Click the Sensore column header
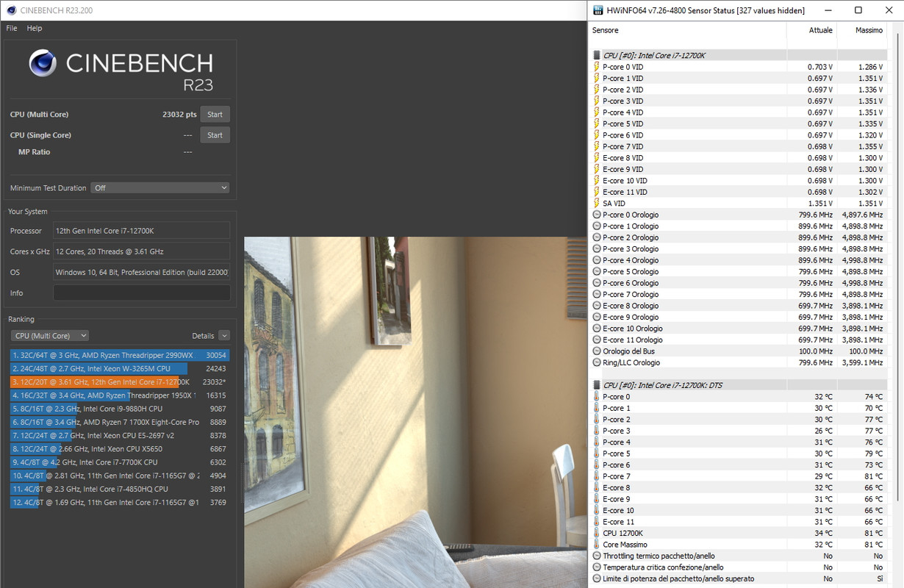Image resolution: width=904 pixels, height=588 pixels. coord(606,30)
